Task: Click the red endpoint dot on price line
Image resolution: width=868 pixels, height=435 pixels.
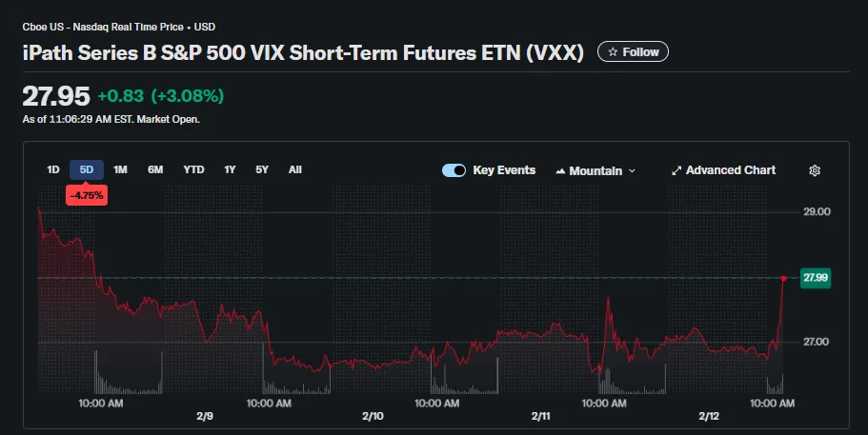Action: pos(783,278)
